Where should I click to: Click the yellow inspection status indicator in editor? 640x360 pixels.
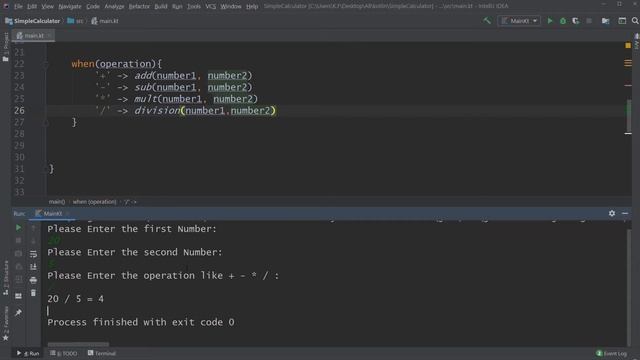tap(628, 46)
